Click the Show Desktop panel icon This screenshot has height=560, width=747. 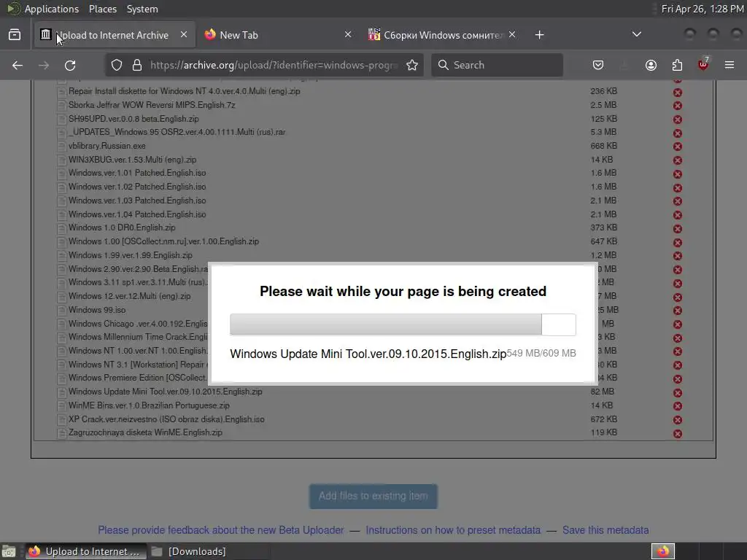click(x=9, y=551)
